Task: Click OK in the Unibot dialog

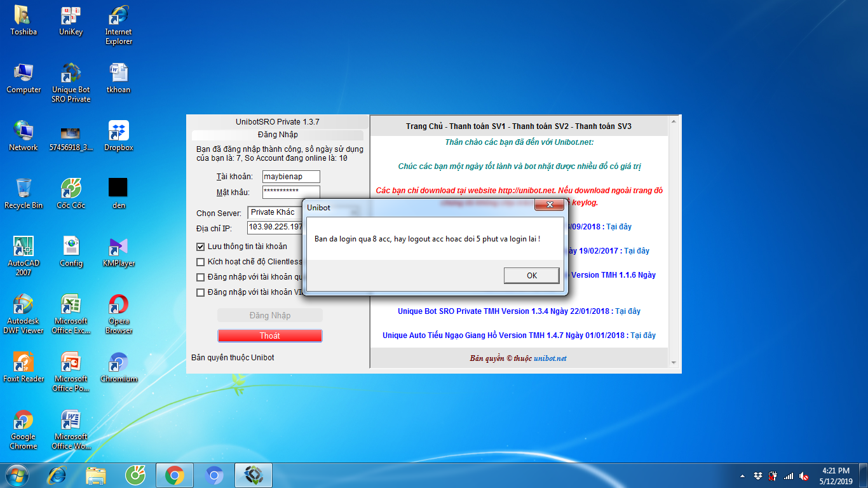Action: [x=531, y=275]
